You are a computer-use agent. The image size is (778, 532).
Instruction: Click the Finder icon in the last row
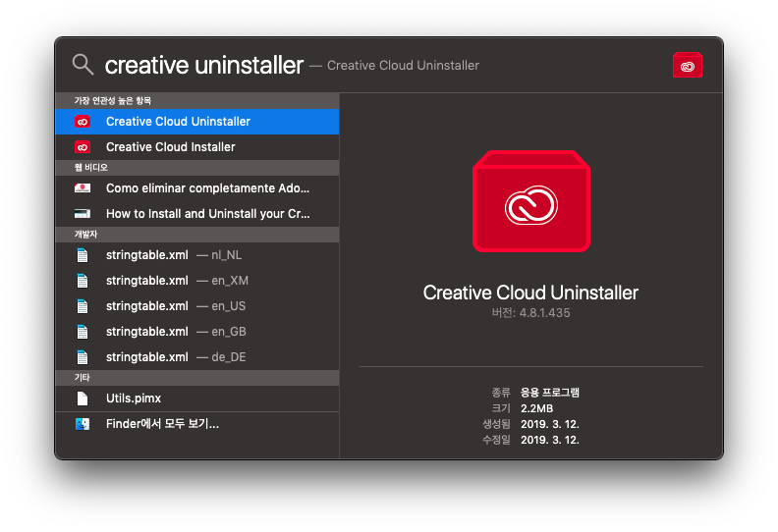(83, 424)
